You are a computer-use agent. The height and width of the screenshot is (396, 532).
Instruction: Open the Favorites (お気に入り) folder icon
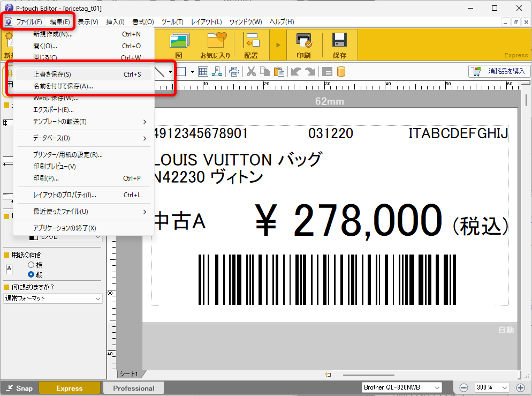pyautogui.click(x=215, y=44)
